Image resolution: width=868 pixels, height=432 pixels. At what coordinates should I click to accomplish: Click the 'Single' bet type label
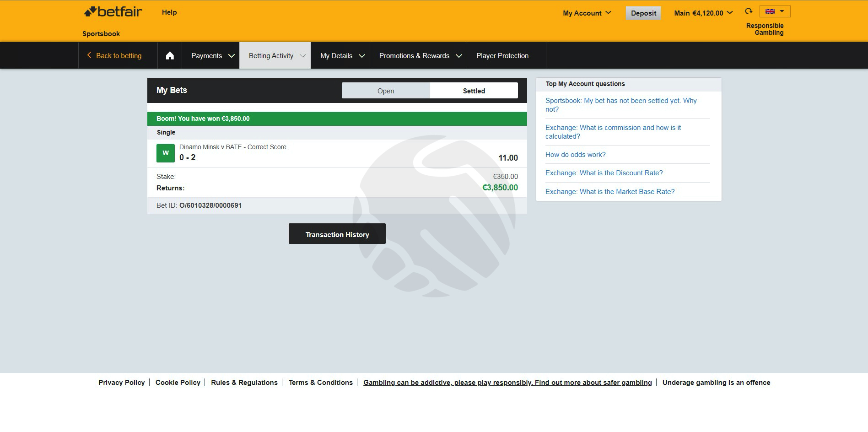tap(166, 132)
